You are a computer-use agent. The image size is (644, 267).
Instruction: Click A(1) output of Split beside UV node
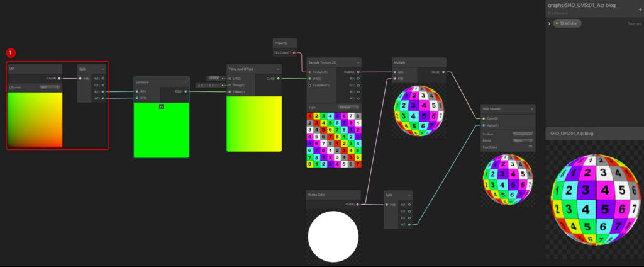click(x=103, y=98)
